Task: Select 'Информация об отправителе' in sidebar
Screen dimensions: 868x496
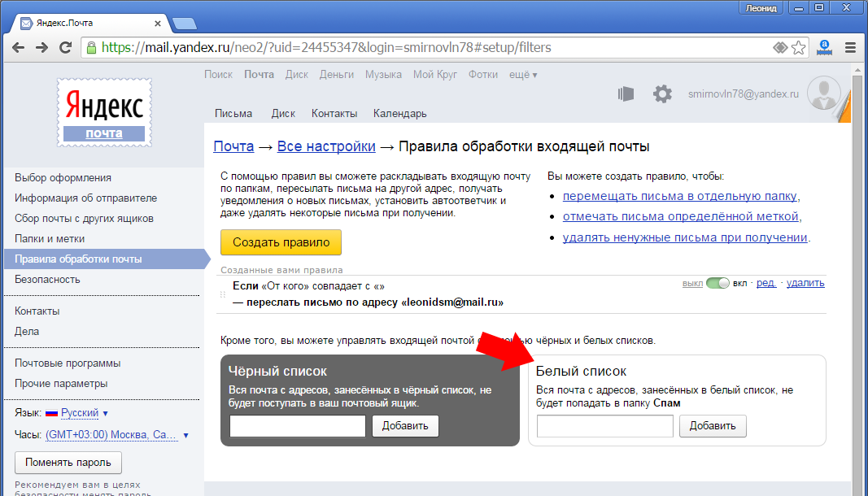Action: [x=85, y=198]
